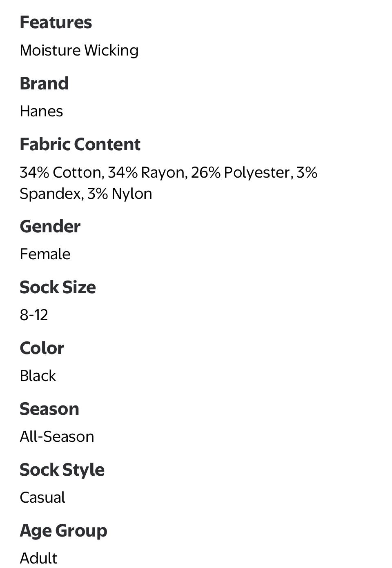392x568 pixels.
Task: Tap the Adult age group value
Action: click(38, 558)
